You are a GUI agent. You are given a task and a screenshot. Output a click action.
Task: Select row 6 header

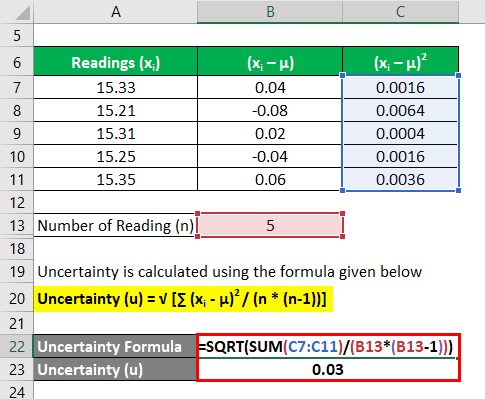[x=17, y=61]
